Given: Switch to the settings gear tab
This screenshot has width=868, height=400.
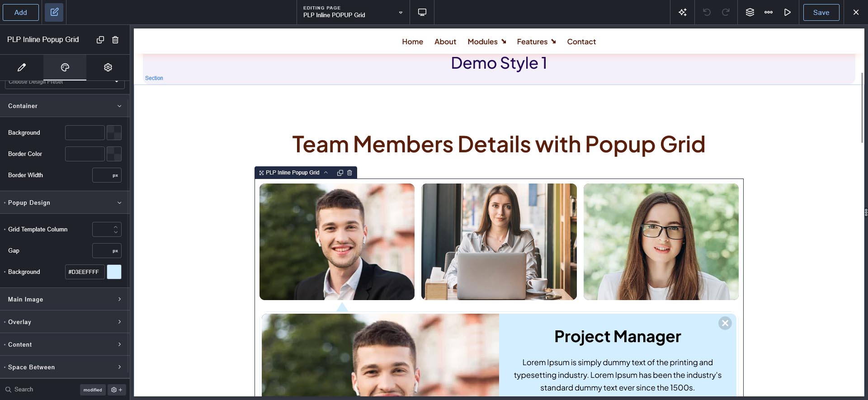Looking at the screenshot, I should (108, 67).
